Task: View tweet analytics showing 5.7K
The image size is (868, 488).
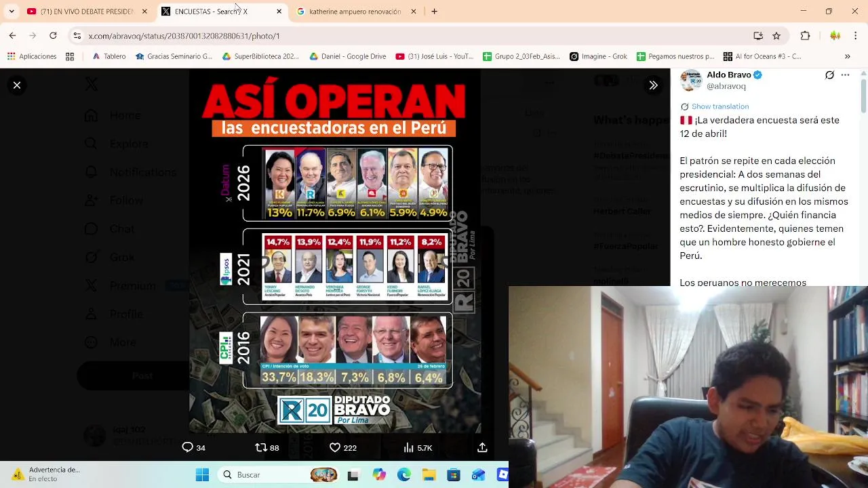Action: point(418,448)
